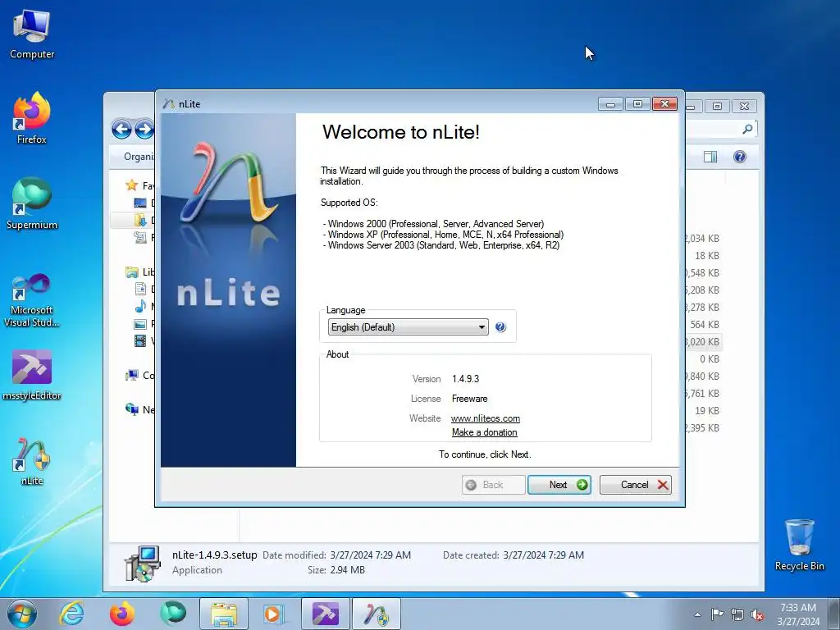Select Favorites star in Explorer navigation pane

click(132, 185)
